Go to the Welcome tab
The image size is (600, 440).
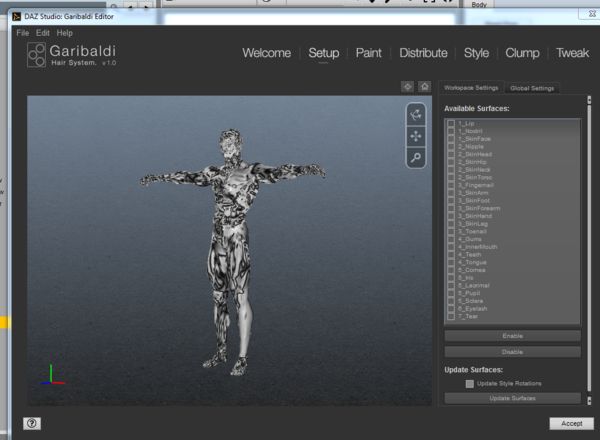point(267,53)
